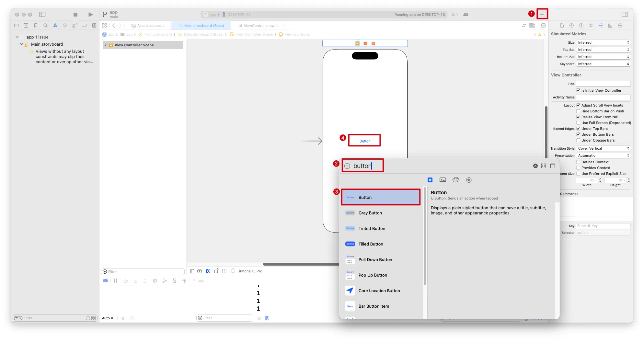This screenshot has width=644, height=343.
Task: Switch to ViewController.swift tab
Action: pyautogui.click(x=260, y=26)
